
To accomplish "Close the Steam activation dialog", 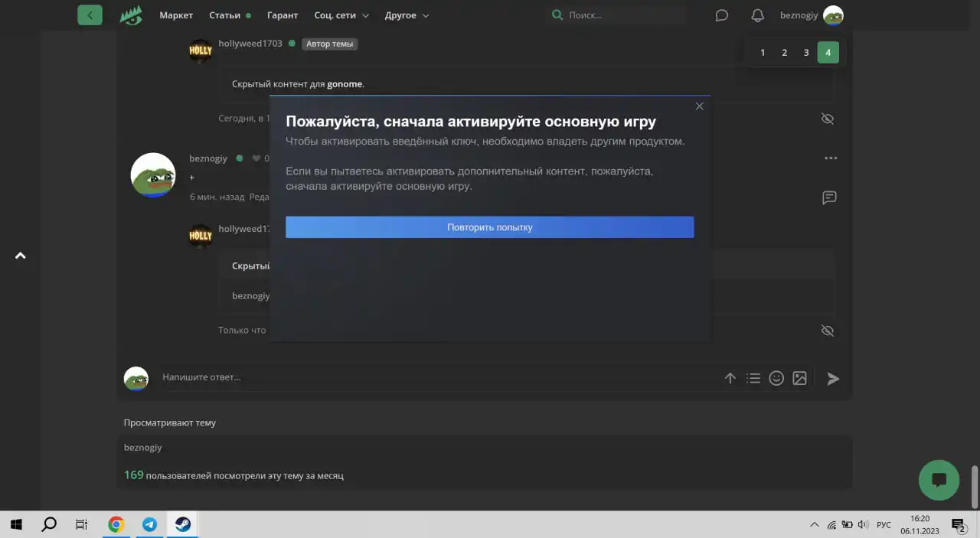I will [699, 106].
